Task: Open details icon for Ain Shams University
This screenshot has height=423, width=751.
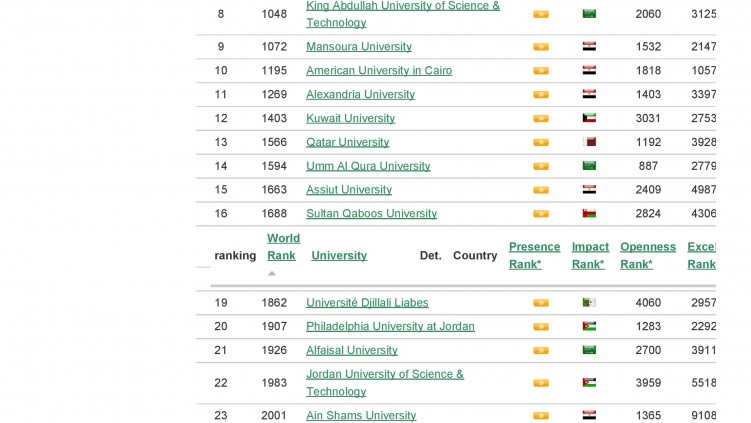Action: pos(541,416)
